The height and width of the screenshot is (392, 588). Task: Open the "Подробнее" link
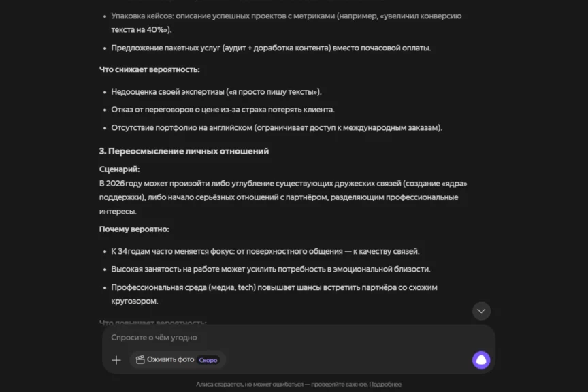(385, 385)
